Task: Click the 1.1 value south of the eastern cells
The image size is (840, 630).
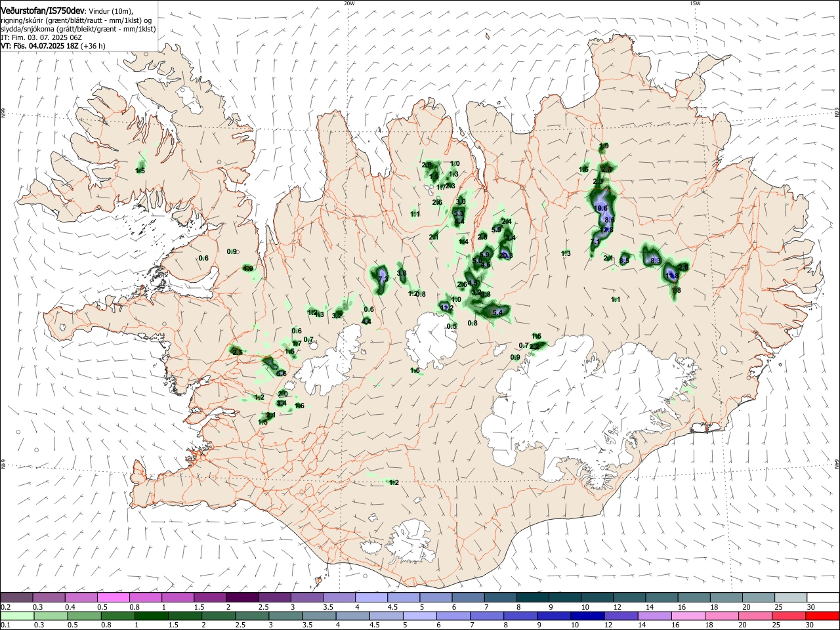Action: 616,299
